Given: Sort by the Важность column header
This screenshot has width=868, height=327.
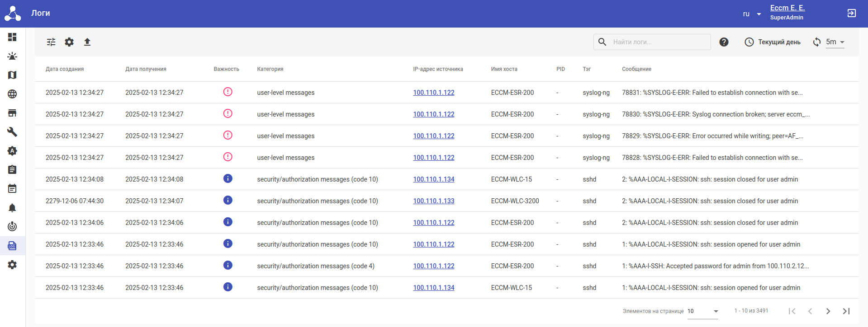Looking at the screenshot, I should coord(226,69).
